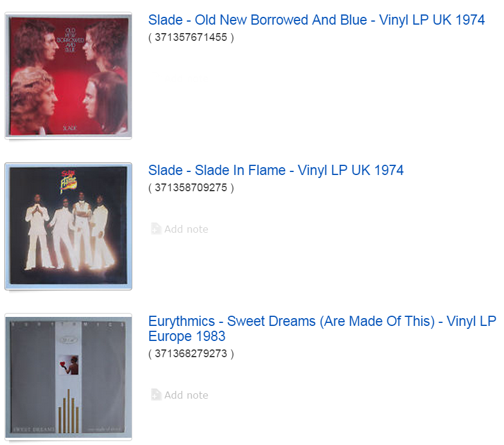504x445 pixels.
Task: View the Slade In Flame album cover thumbnail
Action: [68, 226]
